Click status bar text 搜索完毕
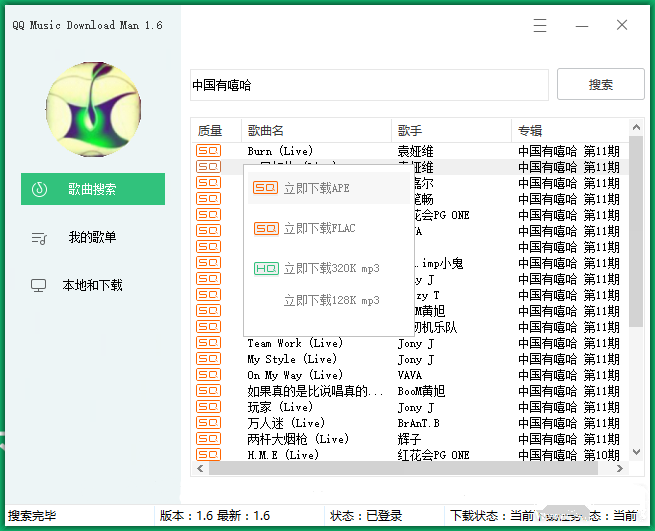655x531 pixels. 32,516
